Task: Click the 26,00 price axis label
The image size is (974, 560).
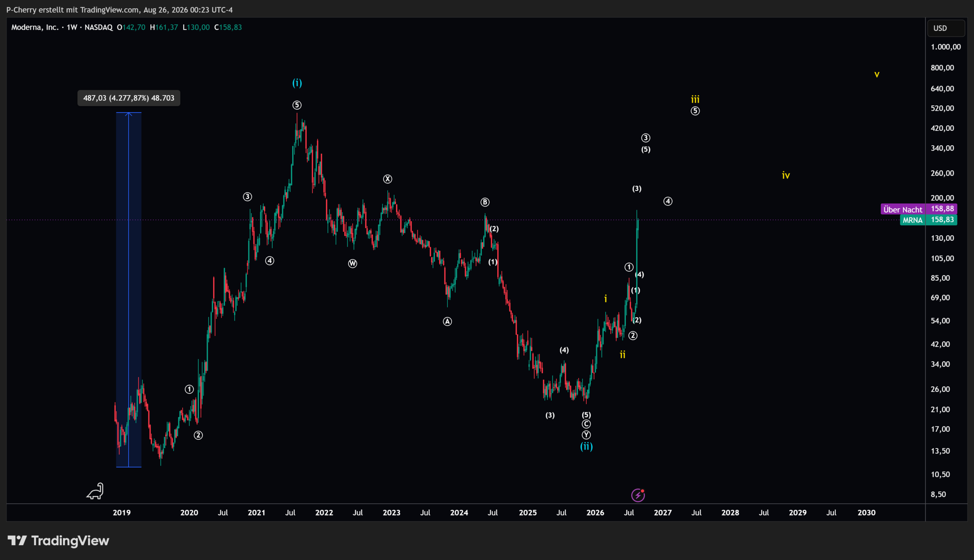Action: (941, 389)
